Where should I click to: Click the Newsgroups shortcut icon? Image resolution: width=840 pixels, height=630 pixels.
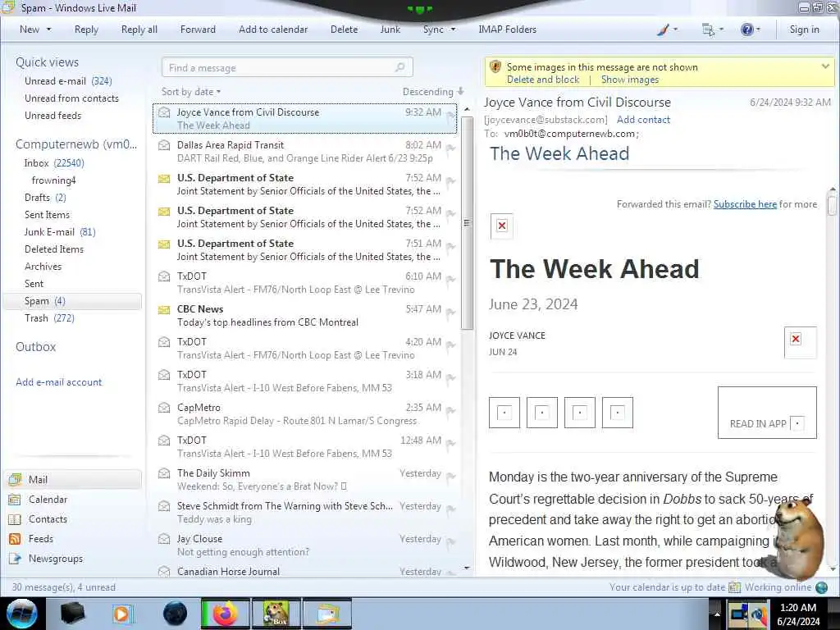point(15,558)
